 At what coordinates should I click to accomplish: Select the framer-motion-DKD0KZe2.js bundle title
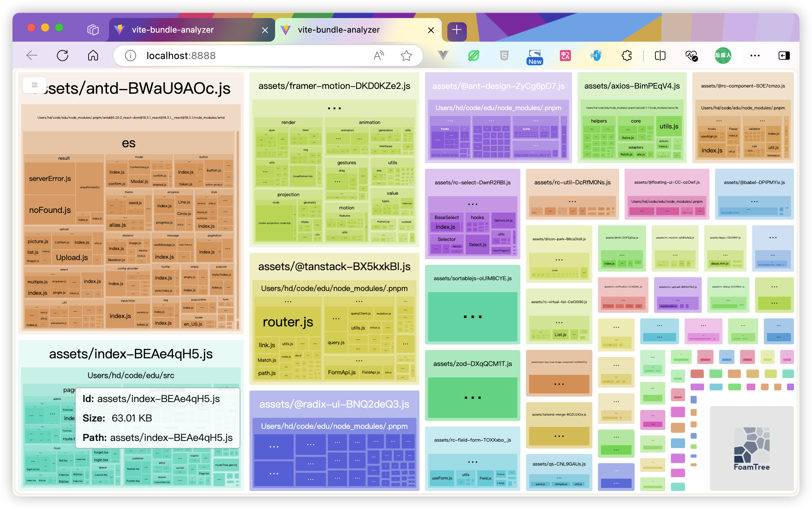[334, 86]
